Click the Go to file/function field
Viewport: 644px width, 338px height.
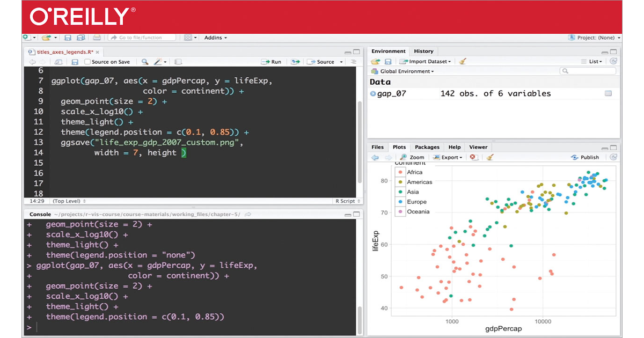click(142, 38)
